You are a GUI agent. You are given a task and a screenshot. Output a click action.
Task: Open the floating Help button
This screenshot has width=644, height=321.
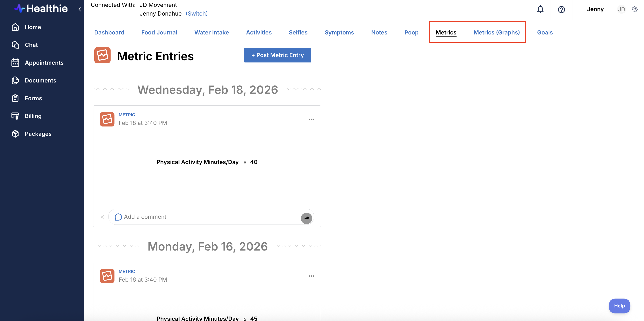[619, 306]
